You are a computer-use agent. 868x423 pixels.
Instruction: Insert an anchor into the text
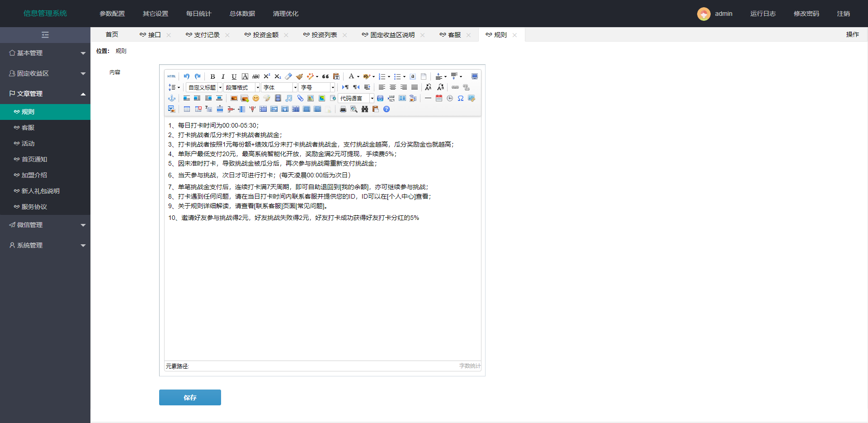(x=172, y=98)
